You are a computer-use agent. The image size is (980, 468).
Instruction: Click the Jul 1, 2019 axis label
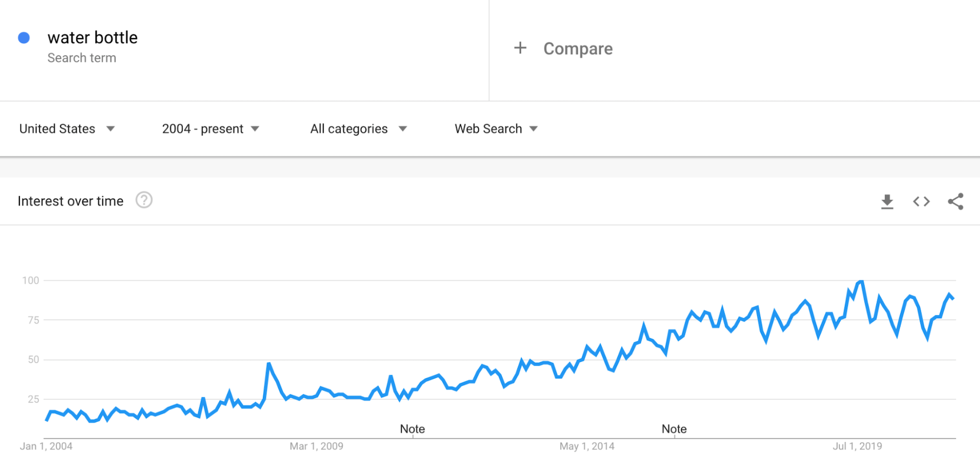857,446
